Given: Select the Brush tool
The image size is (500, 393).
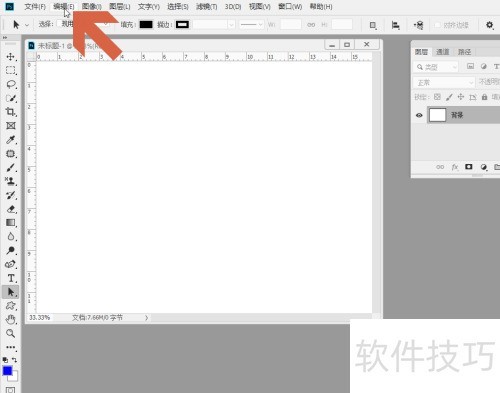Looking at the screenshot, I should point(11,168).
